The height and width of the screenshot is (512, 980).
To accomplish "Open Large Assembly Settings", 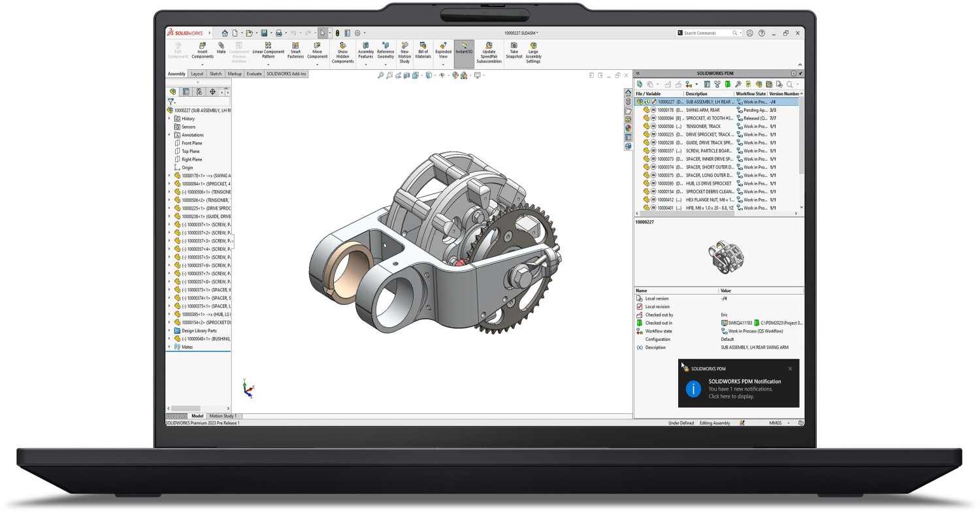I will (x=533, y=45).
